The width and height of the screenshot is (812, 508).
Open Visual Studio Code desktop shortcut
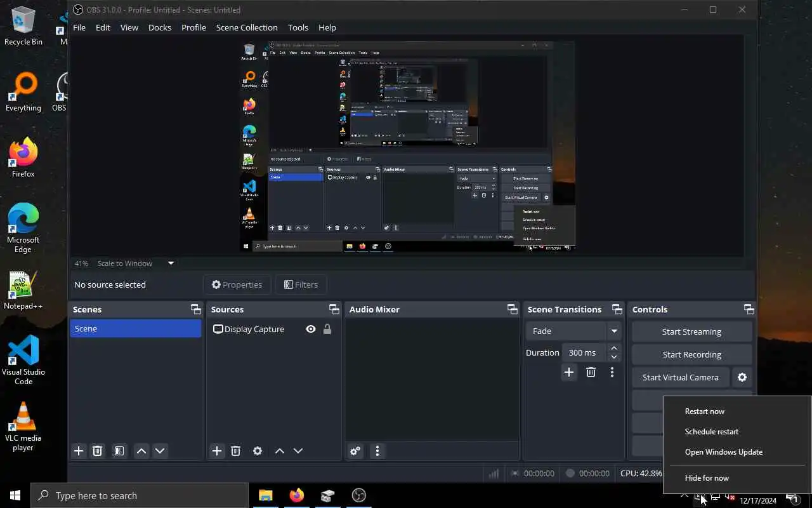tap(23, 359)
